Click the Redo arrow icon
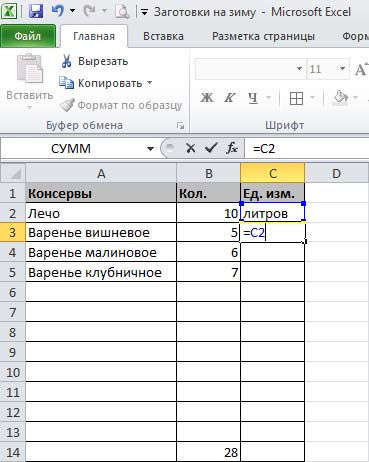 click(x=89, y=11)
